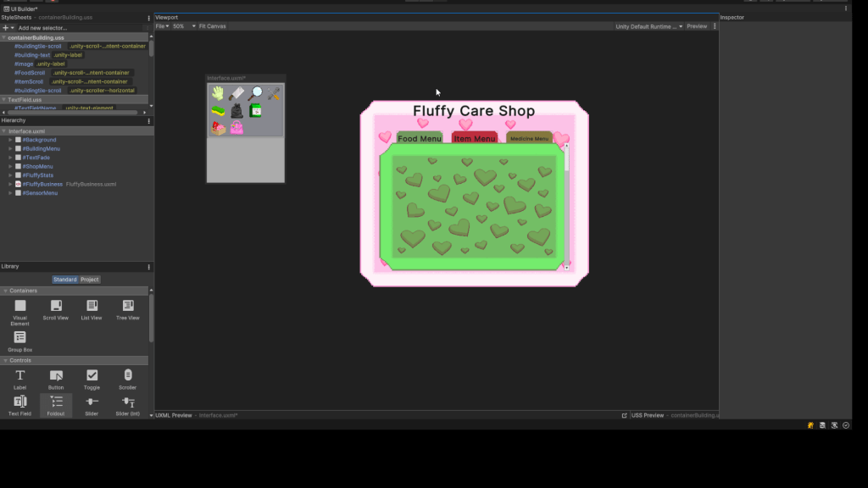
Task: Switch Library to the Standard tab
Action: (64, 280)
